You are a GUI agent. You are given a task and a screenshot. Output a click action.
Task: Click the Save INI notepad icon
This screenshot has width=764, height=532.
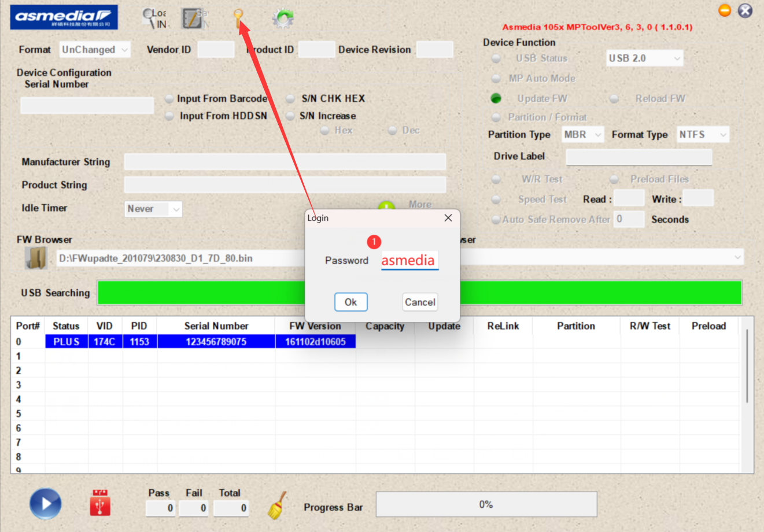coord(193,19)
